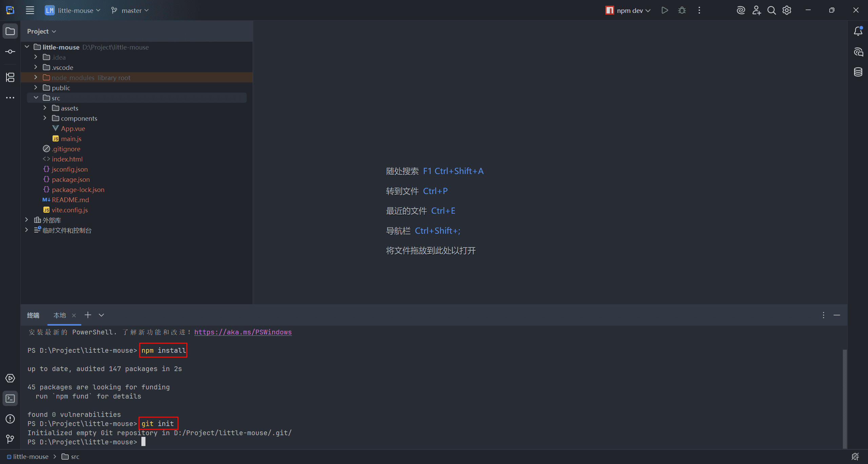Screen dimensions: 868x464
Task: Open the AI Assistant spiral icon
Action: (741, 11)
